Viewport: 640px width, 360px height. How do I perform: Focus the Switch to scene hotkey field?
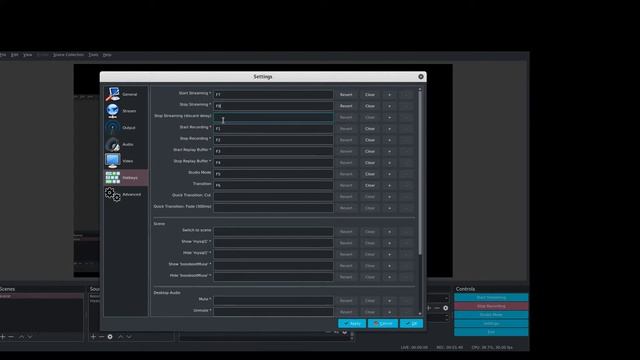(x=273, y=232)
